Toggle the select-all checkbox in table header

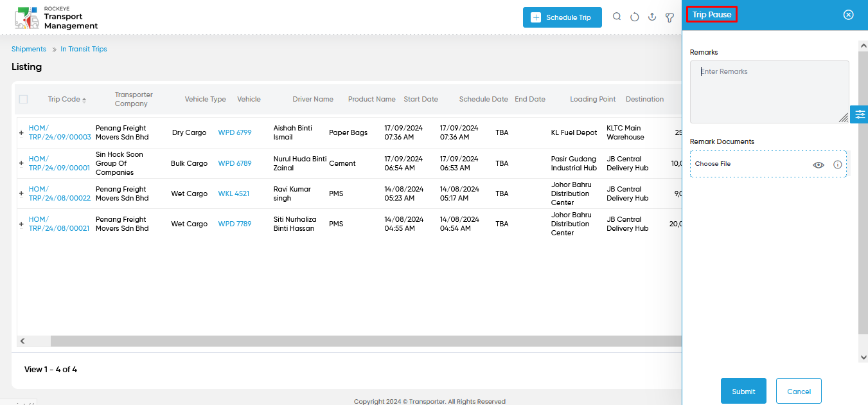(x=24, y=99)
